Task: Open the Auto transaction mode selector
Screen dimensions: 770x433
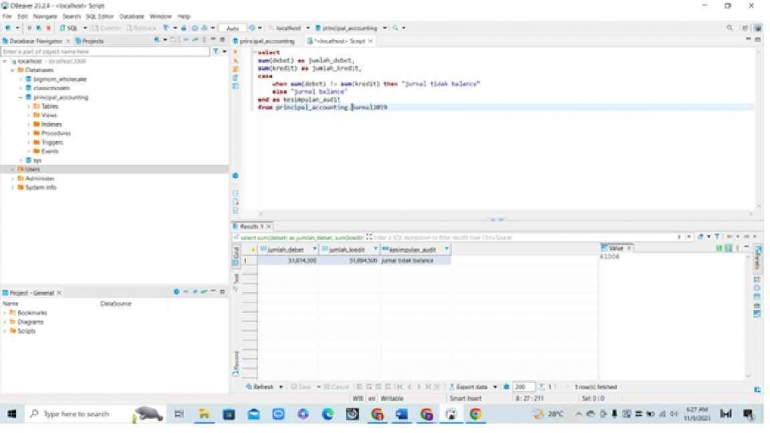Action: [x=232, y=28]
